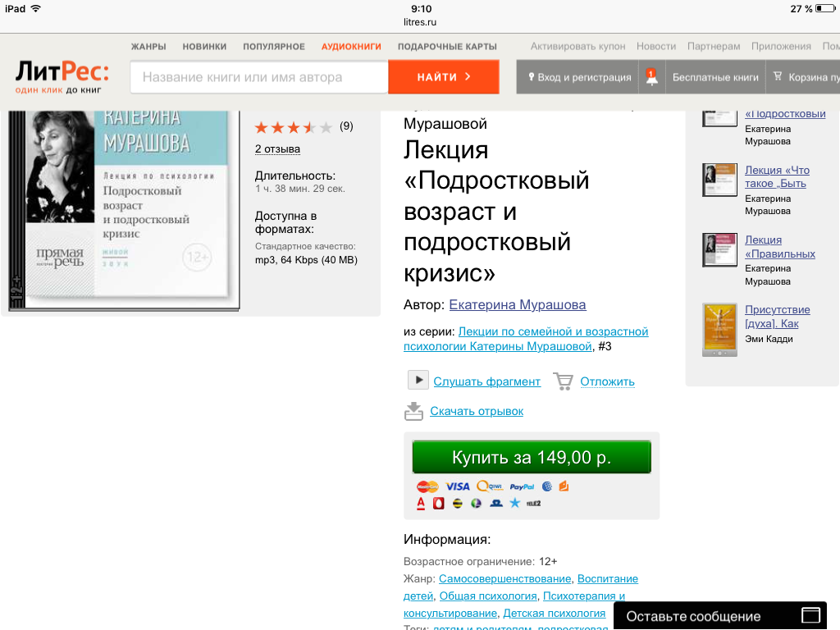Open author link Екатерина Мурашова
This screenshot has width=840, height=630.
click(x=518, y=304)
